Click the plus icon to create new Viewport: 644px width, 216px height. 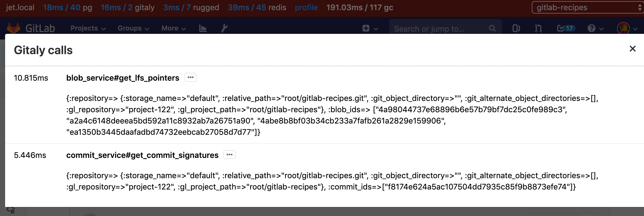(x=366, y=28)
